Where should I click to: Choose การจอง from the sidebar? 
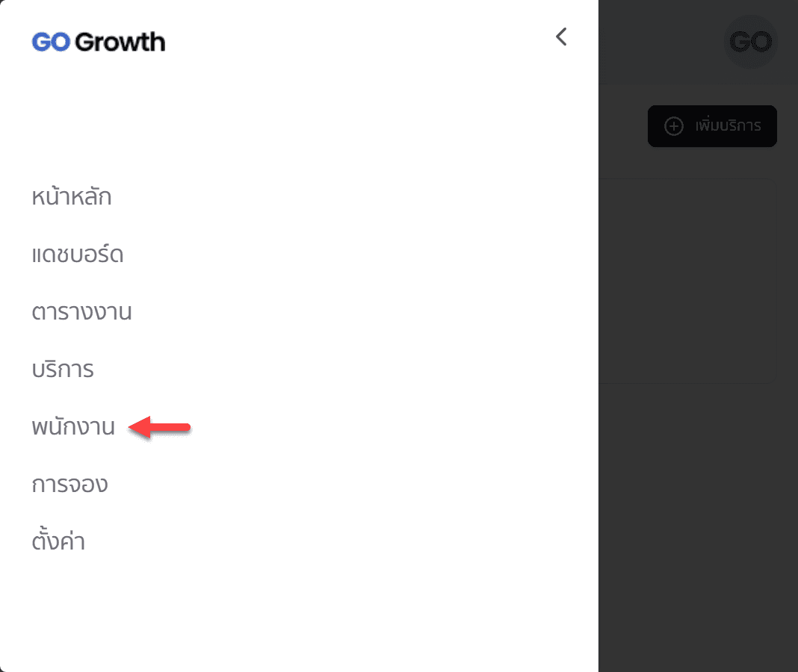tap(69, 485)
